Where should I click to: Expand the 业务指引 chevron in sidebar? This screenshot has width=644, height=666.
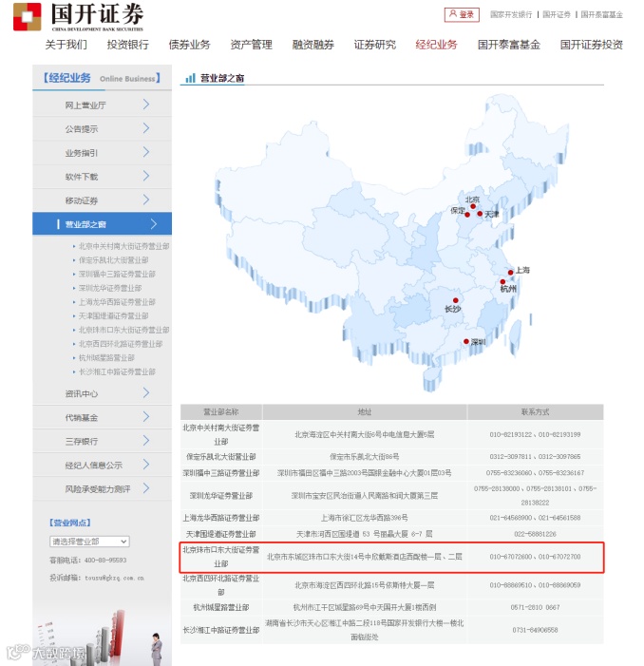click(x=146, y=152)
